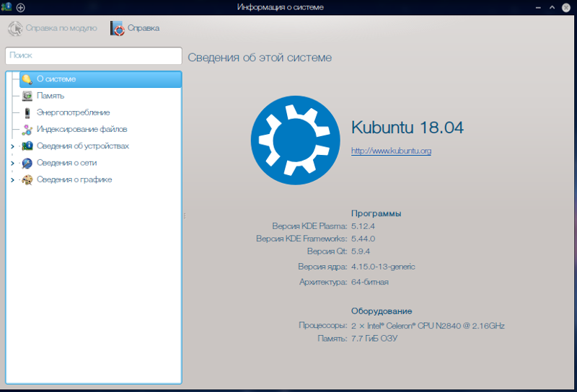Open the http://www.kubuntu.org link
577x392 pixels.
391,151
